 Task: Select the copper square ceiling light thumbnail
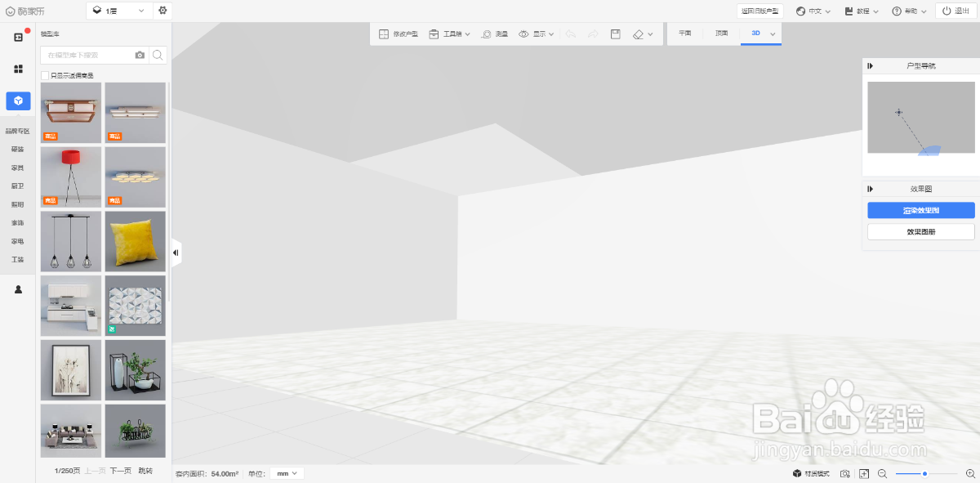point(71,112)
